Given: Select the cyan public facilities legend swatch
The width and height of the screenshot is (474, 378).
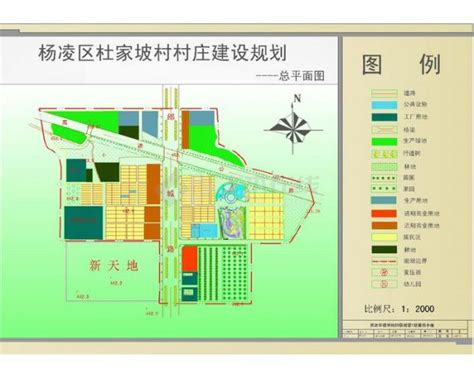Looking at the screenshot, I should (384, 105).
